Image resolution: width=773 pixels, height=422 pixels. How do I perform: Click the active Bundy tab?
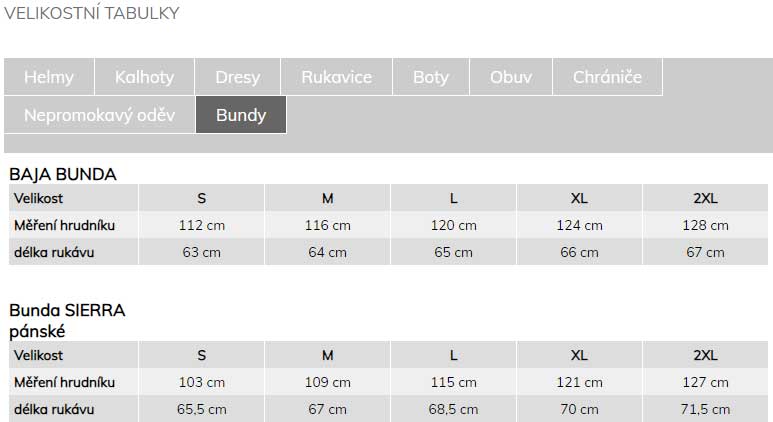pos(241,115)
